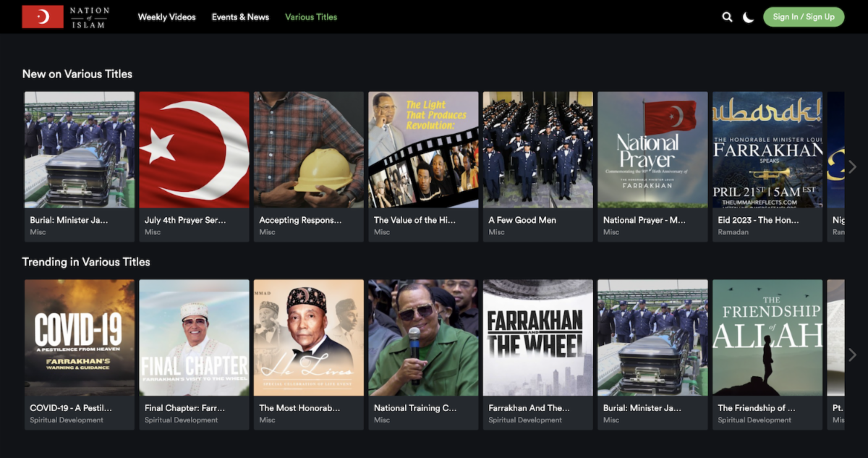
Task: Open the July 4th Prayer Service thumbnail
Action: (194, 150)
